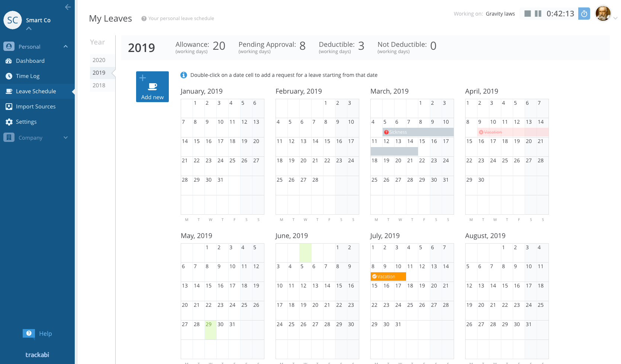Click the grey leave bar under March 11

394,151
